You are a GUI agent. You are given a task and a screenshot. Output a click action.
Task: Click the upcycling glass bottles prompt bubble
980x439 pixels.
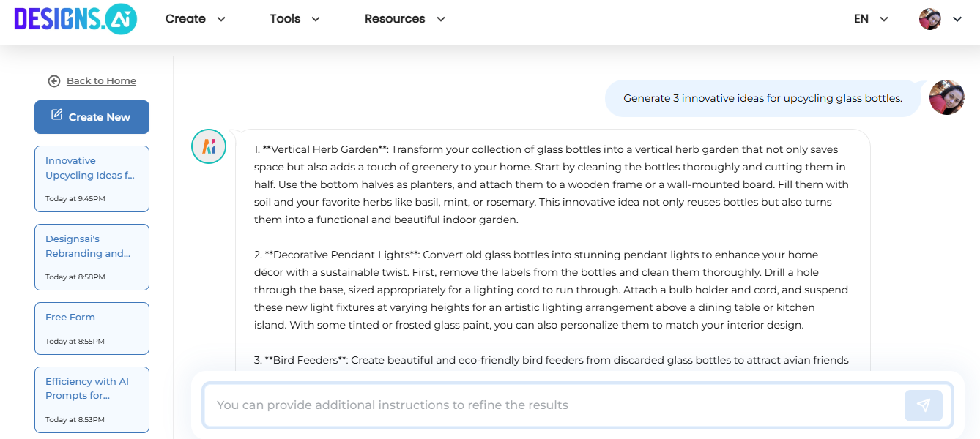pos(762,98)
